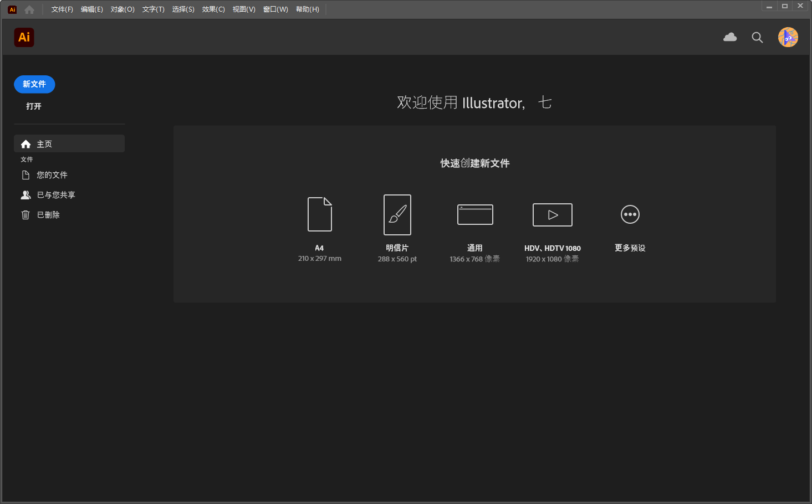The width and height of the screenshot is (812, 504).
Task: Open the 明信片 (postcard) preset
Action: [x=397, y=214]
